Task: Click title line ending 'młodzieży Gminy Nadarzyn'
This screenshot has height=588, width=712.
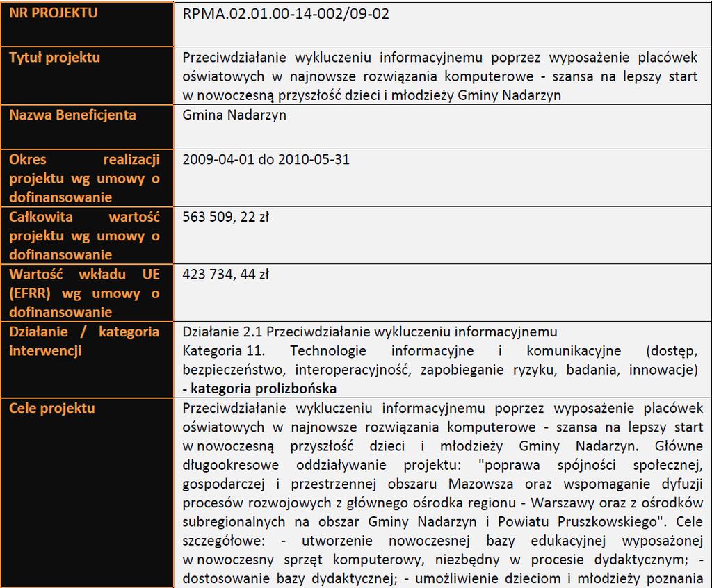Action: tap(372, 95)
